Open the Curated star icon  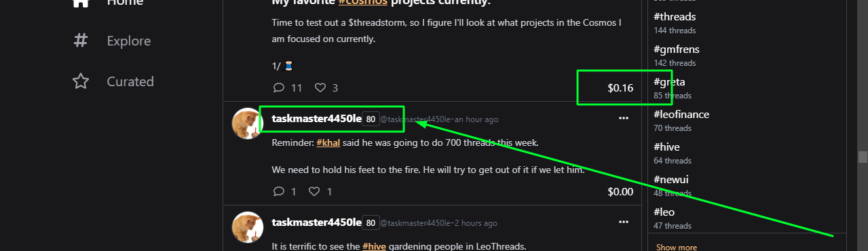point(81,81)
